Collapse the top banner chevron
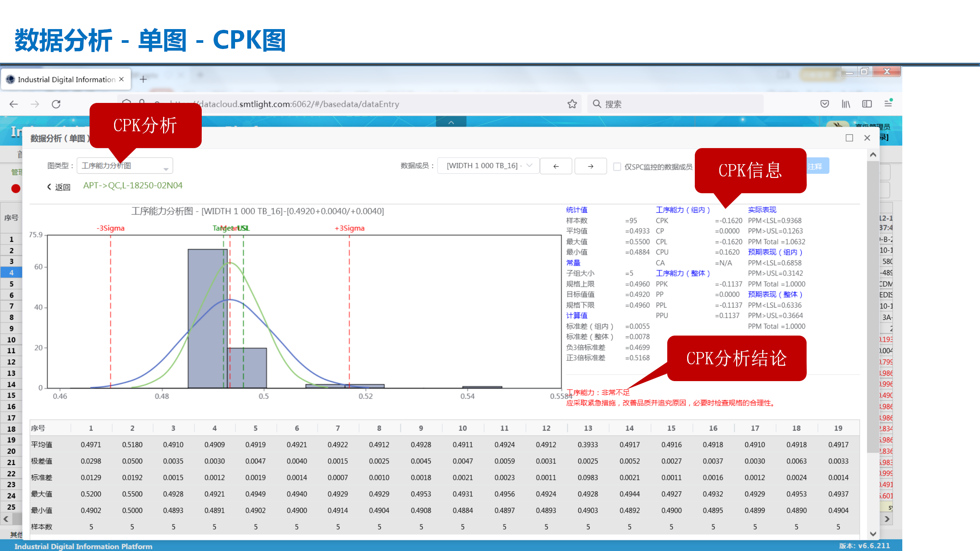980x551 pixels. point(451,122)
